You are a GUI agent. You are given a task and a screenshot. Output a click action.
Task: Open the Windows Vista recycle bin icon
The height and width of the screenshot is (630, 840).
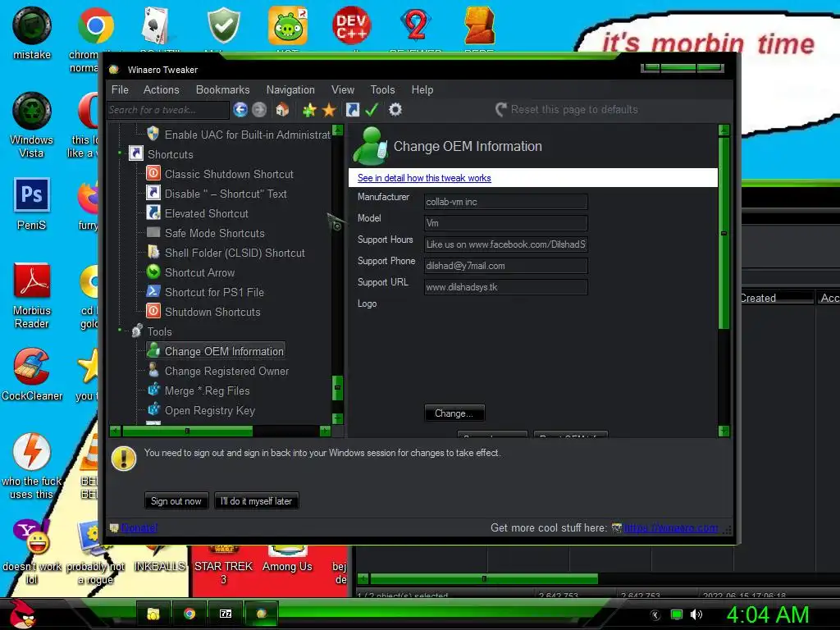point(32,111)
